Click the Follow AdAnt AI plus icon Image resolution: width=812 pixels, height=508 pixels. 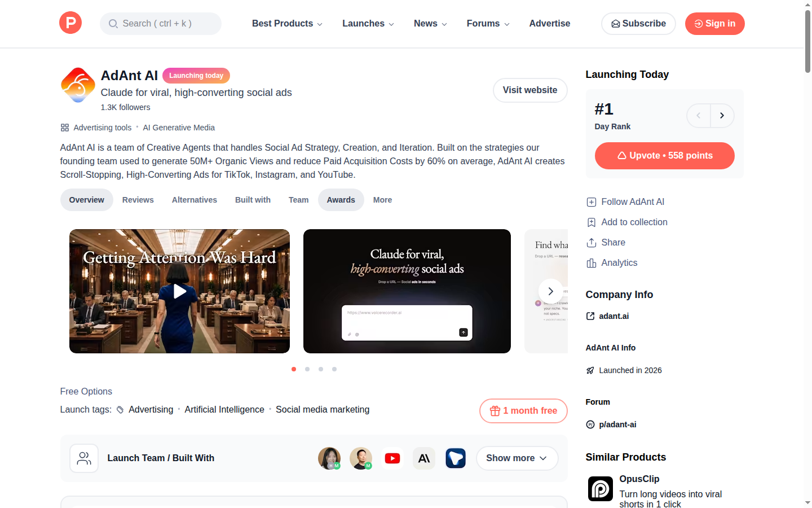click(x=592, y=202)
